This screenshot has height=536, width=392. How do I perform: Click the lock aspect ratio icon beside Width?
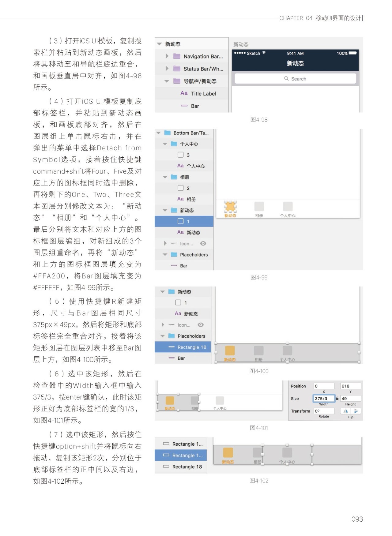[x=337, y=398]
